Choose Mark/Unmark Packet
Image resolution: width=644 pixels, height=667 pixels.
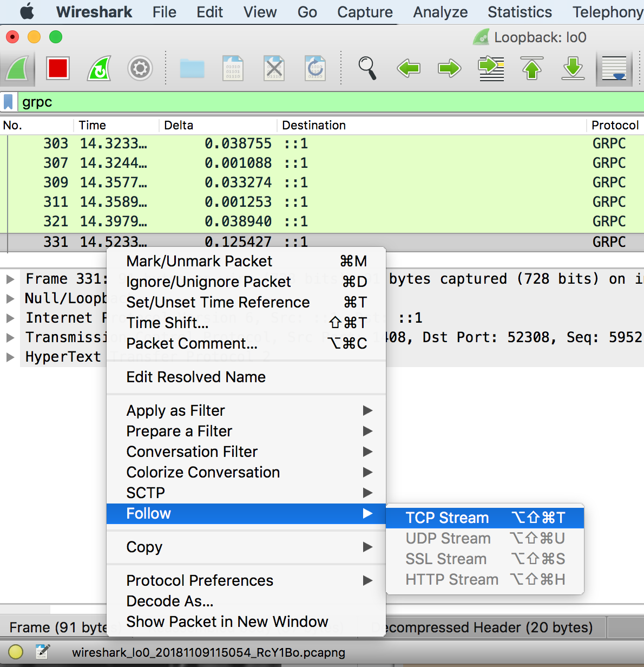(x=246, y=261)
